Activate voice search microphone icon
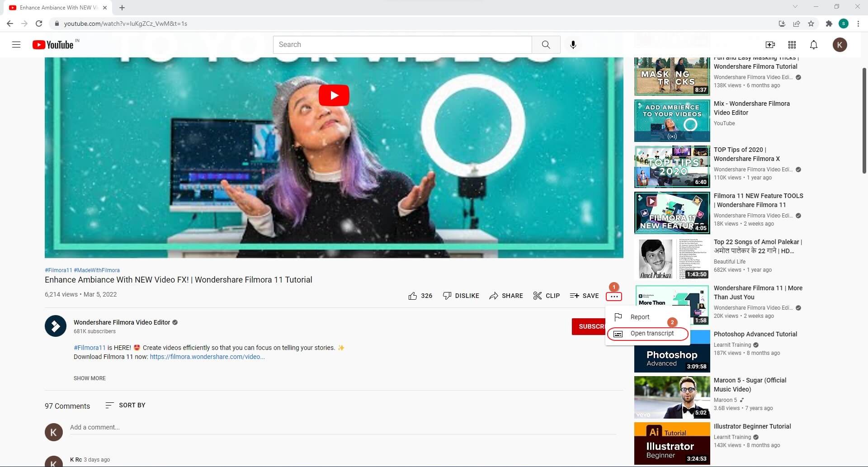 pos(573,45)
